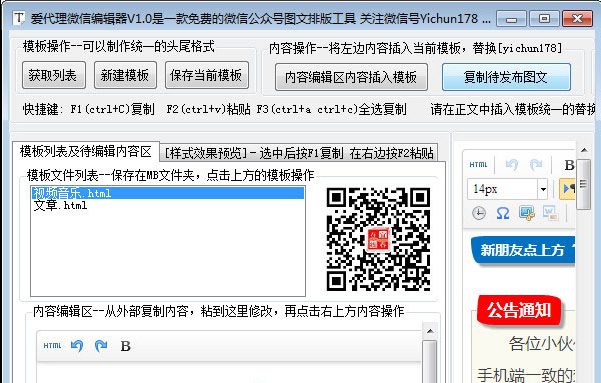Viewport: 601px width, 383px height.
Task: Click the 获取列表 button
Action: 53,75
